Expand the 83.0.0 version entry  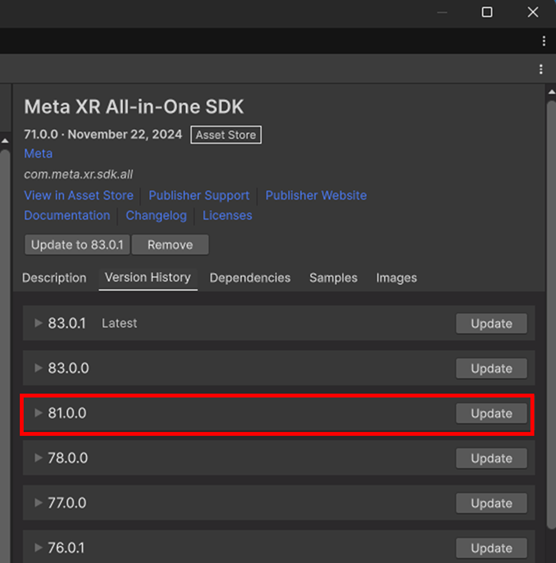38,368
